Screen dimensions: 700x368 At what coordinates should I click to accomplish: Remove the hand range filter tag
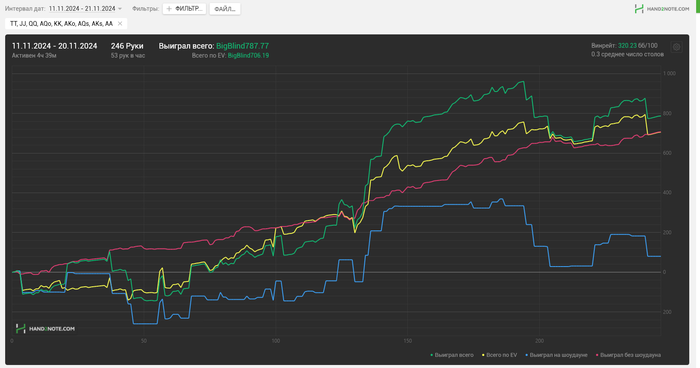point(120,24)
